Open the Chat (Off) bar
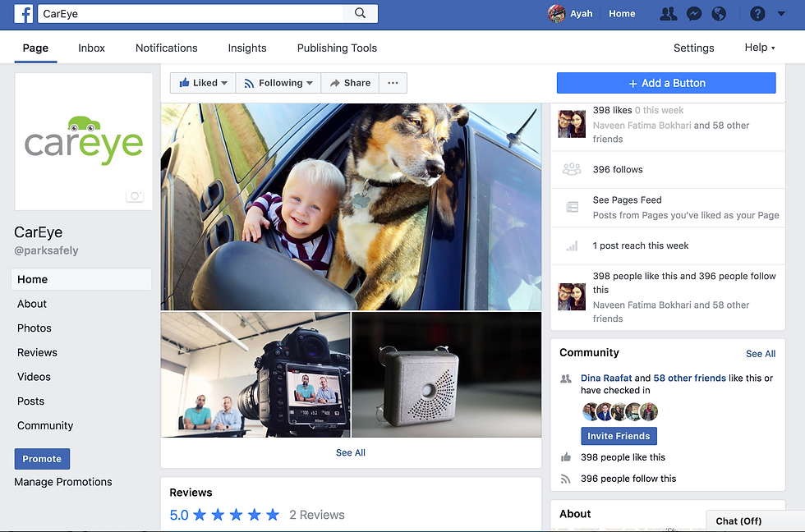 click(755, 521)
